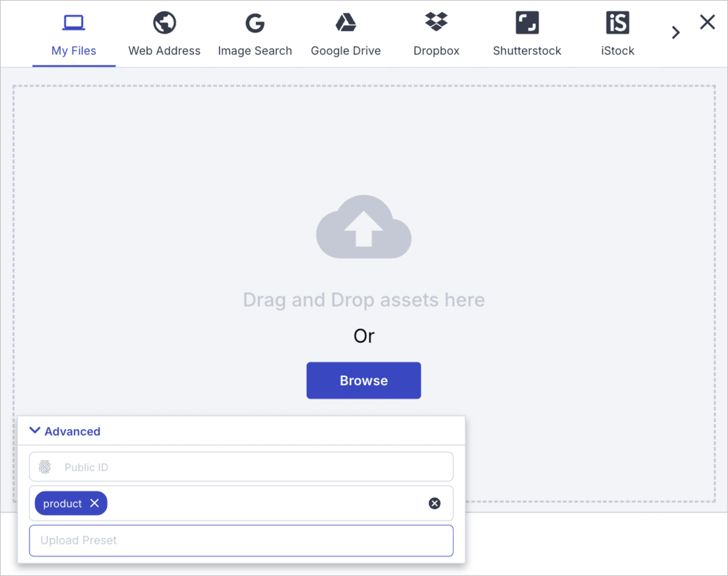Switch to Google Drive tab label
Image resolution: width=728 pixels, height=576 pixels.
pyautogui.click(x=346, y=51)
